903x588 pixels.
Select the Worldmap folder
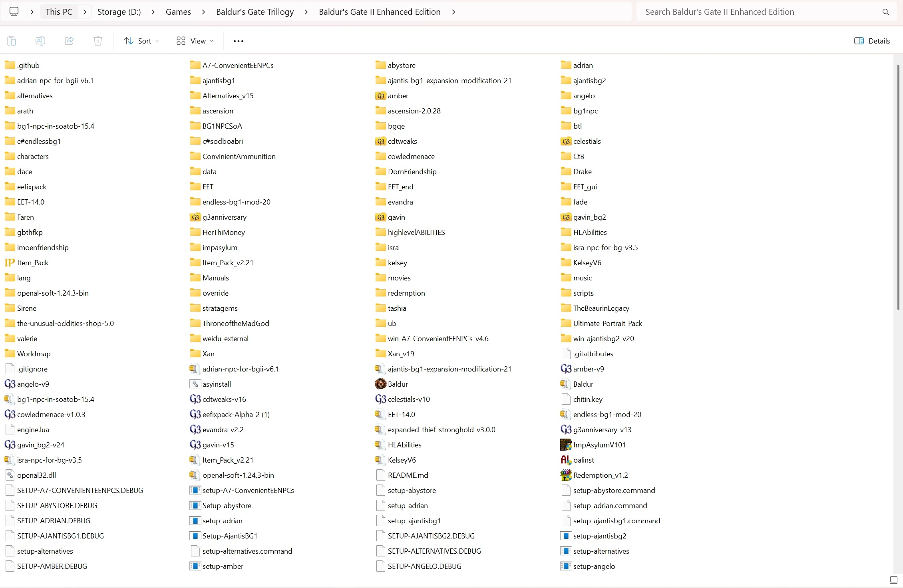(28, 354)
